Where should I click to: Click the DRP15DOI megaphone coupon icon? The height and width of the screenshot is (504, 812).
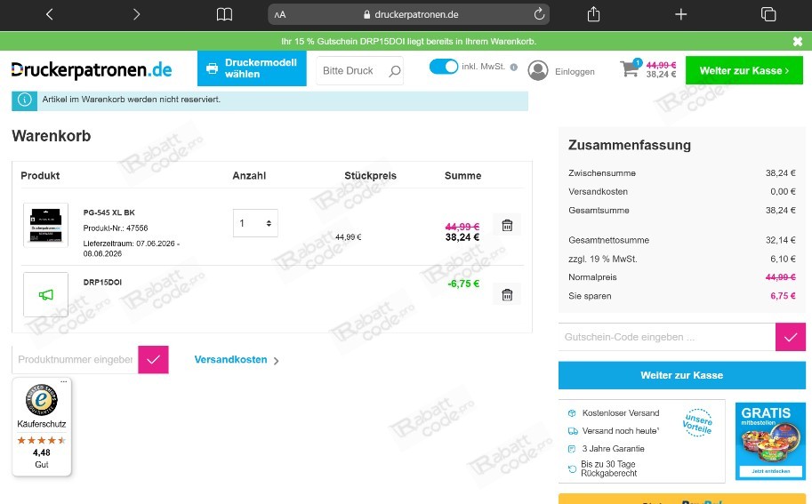click(45, 294)
